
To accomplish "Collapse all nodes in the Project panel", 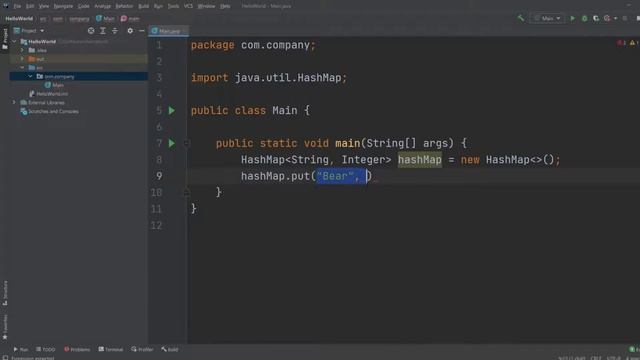I will (115, 31).
